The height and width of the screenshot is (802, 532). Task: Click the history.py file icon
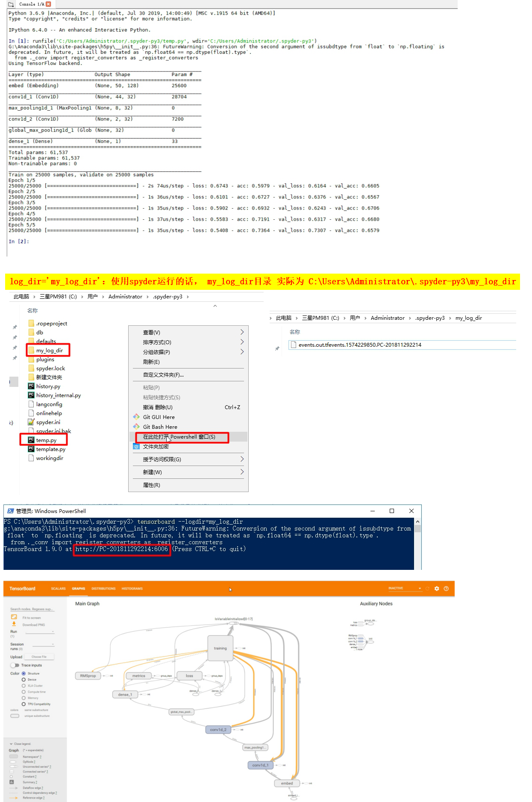pyautogui.click(x=31, y=386)
